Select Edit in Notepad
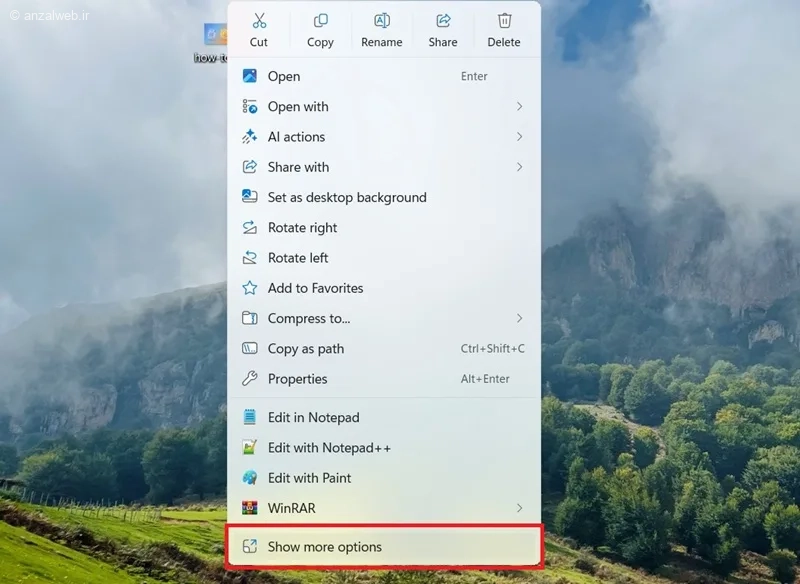Image resolution: width=800 pixels, height=584 pixels. pyautogui.click(x=384, y=417)
